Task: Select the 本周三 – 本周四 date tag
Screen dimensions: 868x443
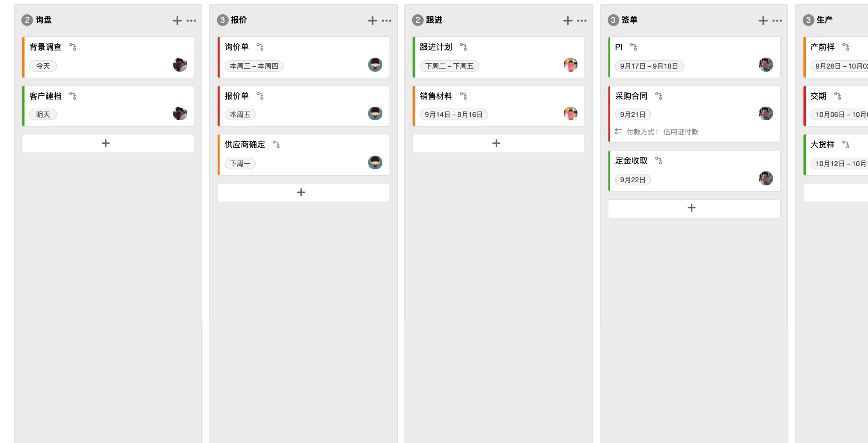Action: coord(254,66)
